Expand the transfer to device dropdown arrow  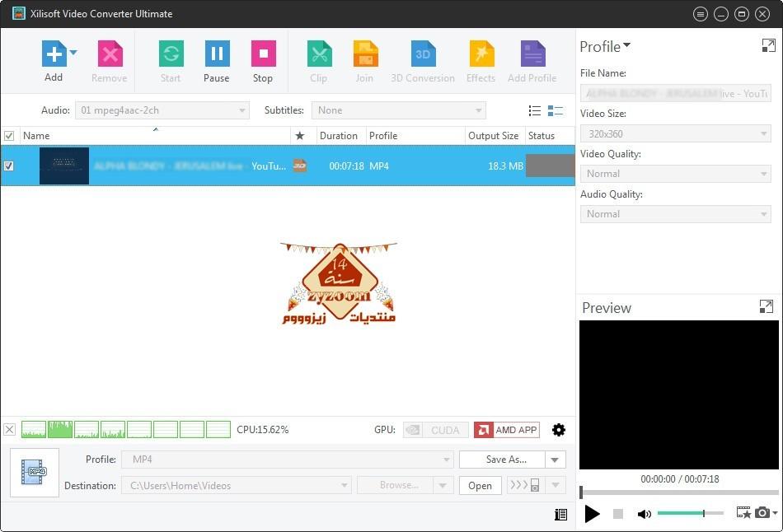[x=556, y=485]
